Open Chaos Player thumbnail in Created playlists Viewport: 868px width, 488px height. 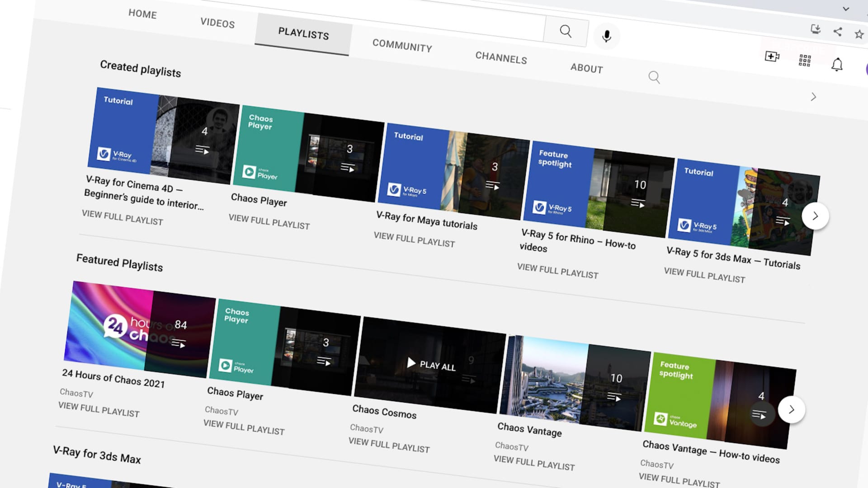click(308, 154)
